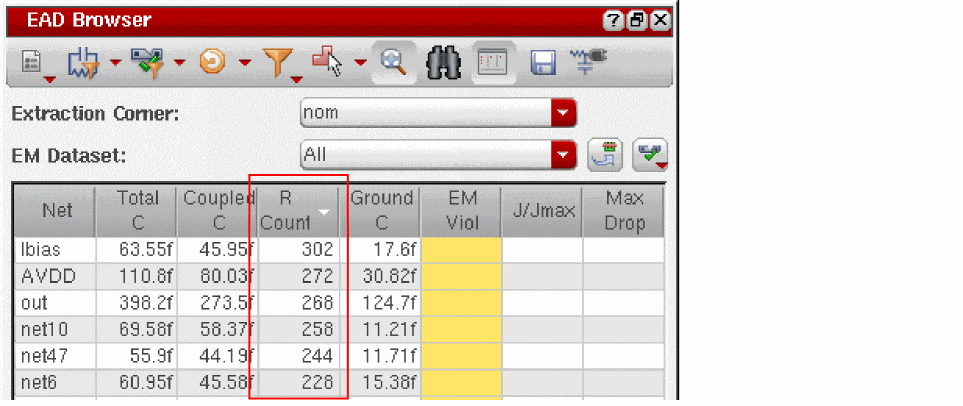Image resolution: width=963 pixels, height=406 pixels.
Task: Click Total C value 69.58f
Action: (x=146, y=330)
